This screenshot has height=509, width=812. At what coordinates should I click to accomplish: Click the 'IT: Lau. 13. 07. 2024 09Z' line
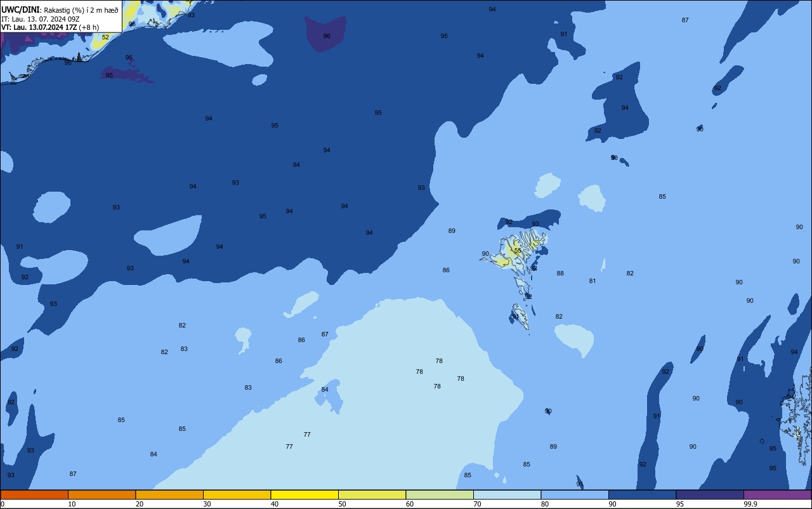(x=40, y=19)
